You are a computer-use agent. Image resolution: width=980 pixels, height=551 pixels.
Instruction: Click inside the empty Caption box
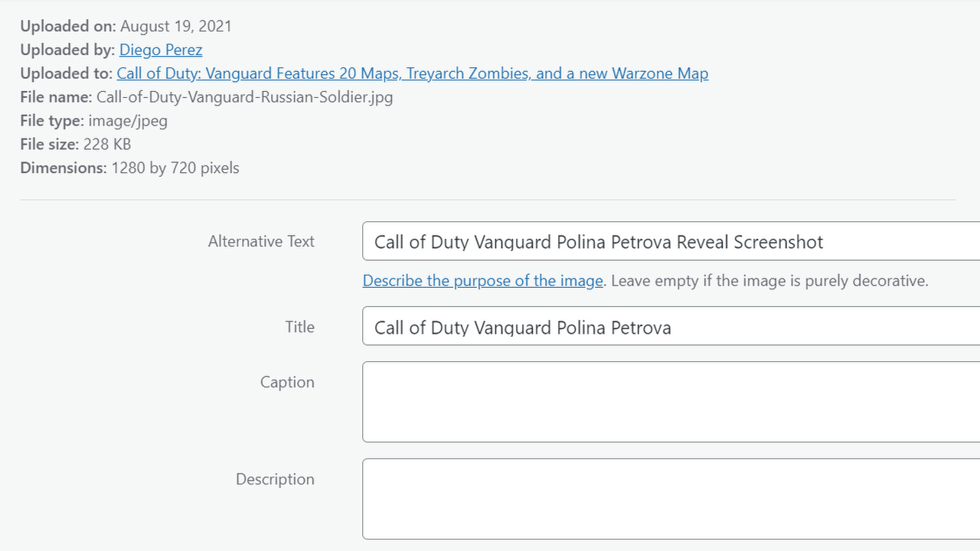[x=671, y=402]
